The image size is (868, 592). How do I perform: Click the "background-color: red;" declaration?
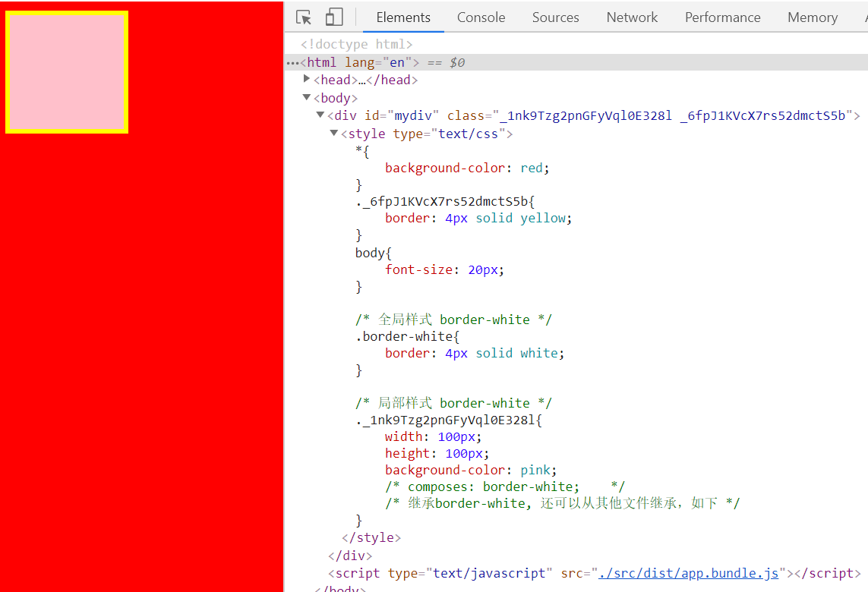[x=467, y=168]
